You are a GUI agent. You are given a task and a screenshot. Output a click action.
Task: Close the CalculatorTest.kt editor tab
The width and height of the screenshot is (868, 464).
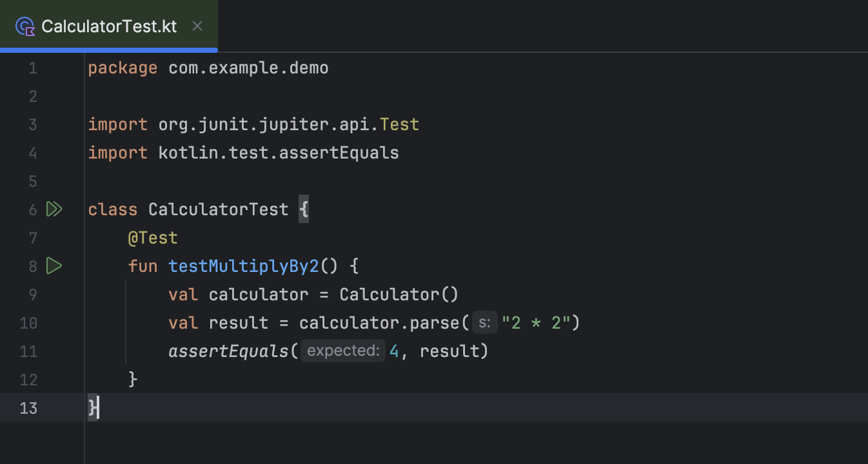pyautogui.click(x=197, y=26)
